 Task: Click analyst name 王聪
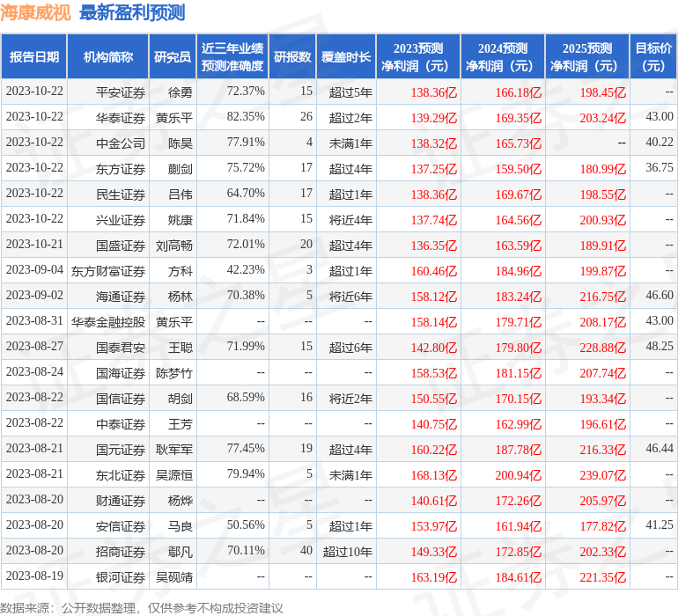click(181, 347)
